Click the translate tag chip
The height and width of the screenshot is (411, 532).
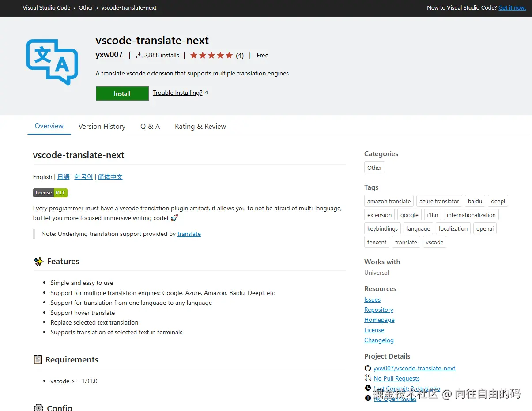click(406, 242)
